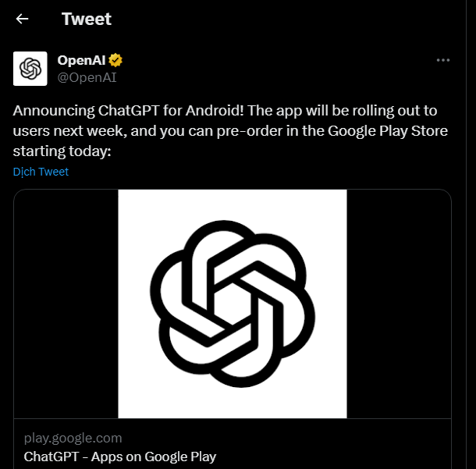476x469 pixels.
Task: Click the black strip right of card image
Action: (x=398, y=304)
